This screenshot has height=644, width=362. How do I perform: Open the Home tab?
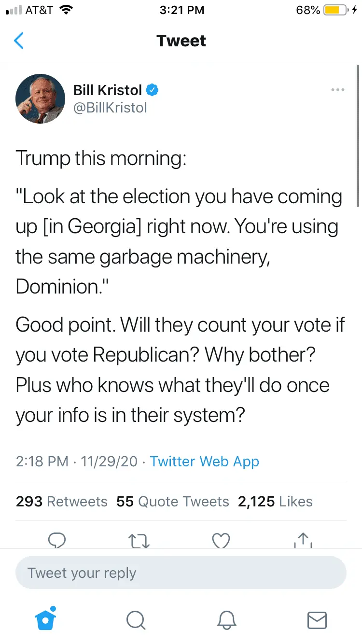46,619
